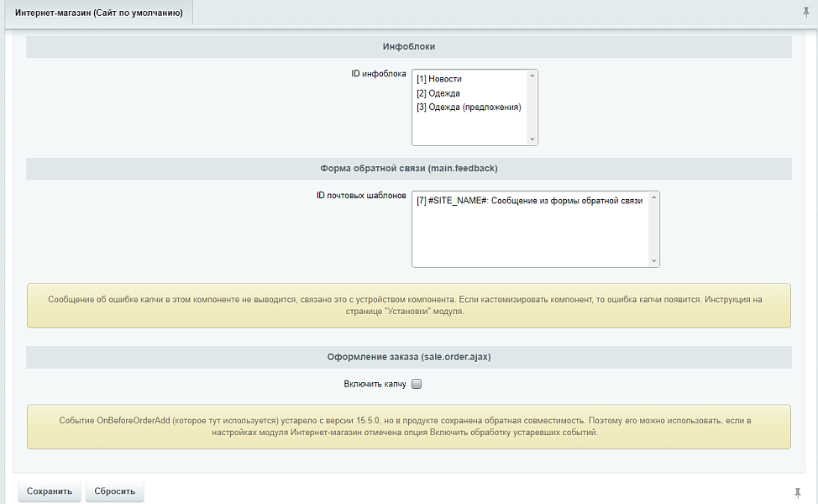
Task: Click the mail templates list's scroll down arrow
Action: click(x=654, y=261)
